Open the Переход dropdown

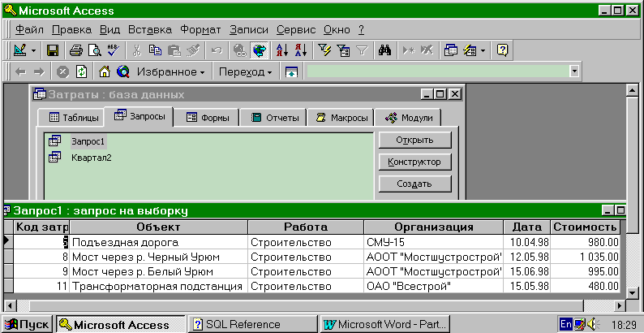point(245,72)
